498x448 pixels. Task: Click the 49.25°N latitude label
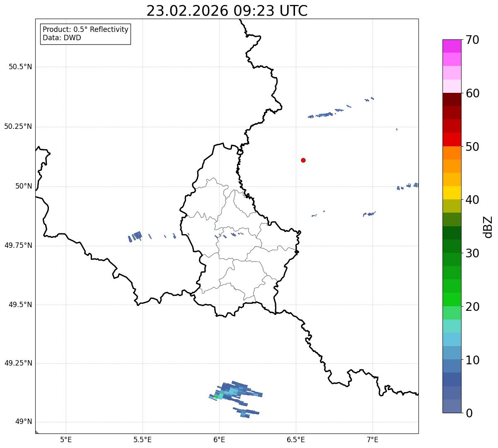(18, 363)
